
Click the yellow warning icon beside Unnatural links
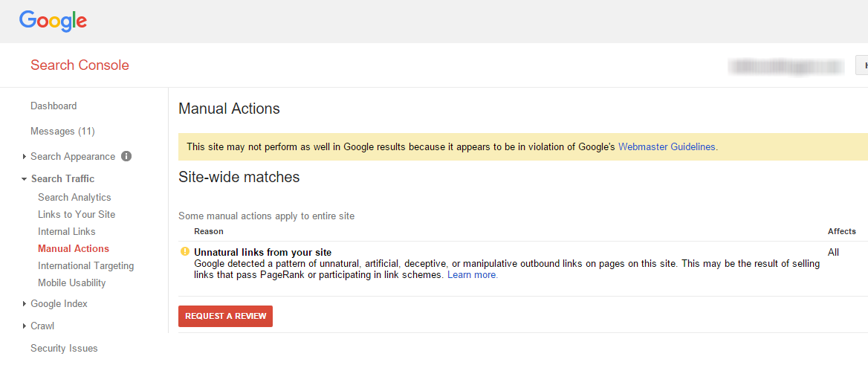pyautogui.click(x=185, y=251)
